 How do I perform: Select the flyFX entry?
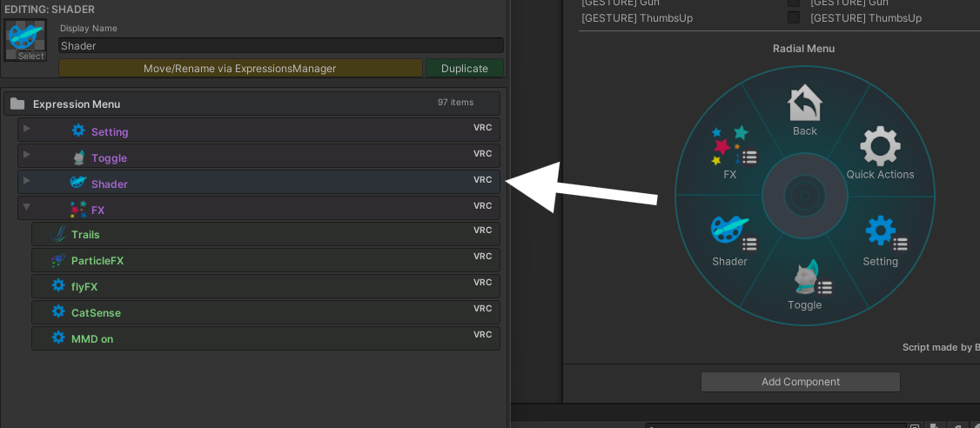(265, 287)
